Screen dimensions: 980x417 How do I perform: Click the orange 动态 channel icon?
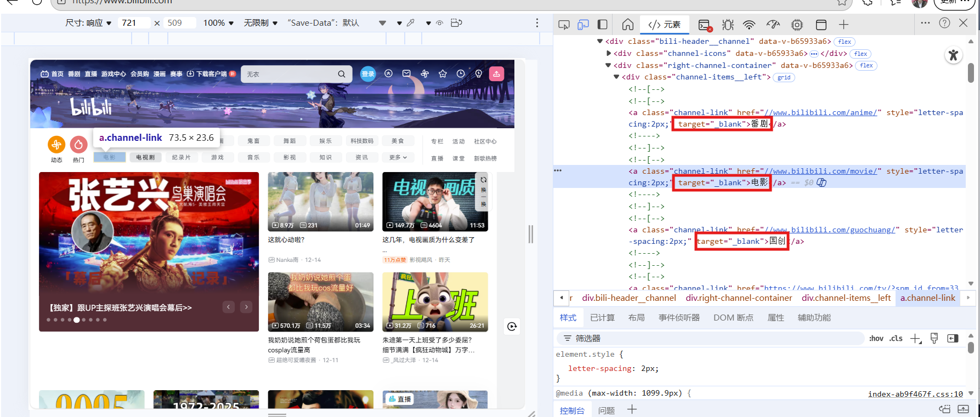pos(56,145)
